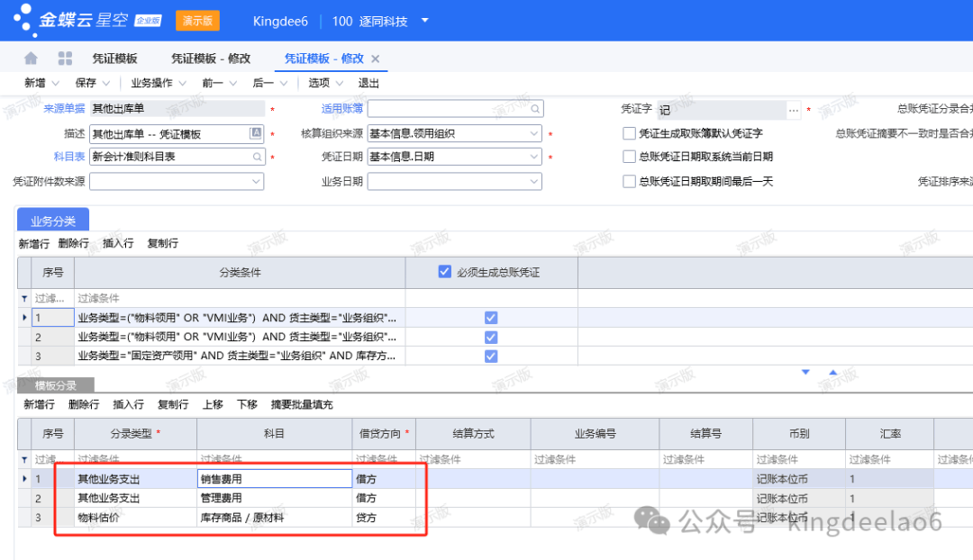Open the app grid menu icon
Screen dimensions: 973x560
pyautogui.click(x=65, y=59)
